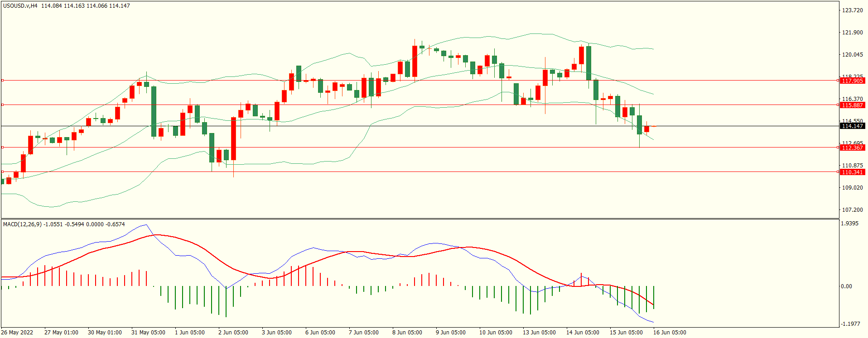Click the 13 Jun 05:00 date label
This screenshot has height=338, width=868.
coord(539,333)
